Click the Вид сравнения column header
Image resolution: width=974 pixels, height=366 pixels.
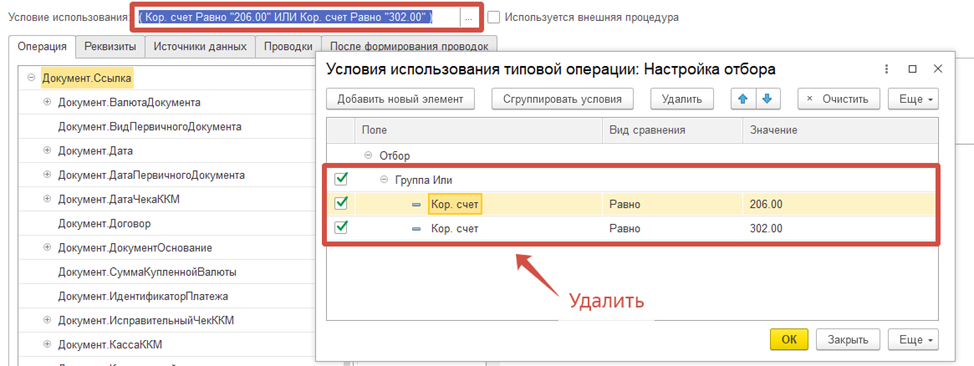pyautogui.click(x=673, y=130)
